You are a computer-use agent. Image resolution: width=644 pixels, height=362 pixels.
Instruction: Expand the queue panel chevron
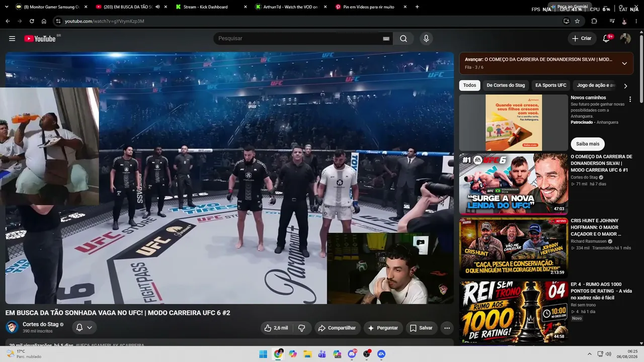pos(624,63)
